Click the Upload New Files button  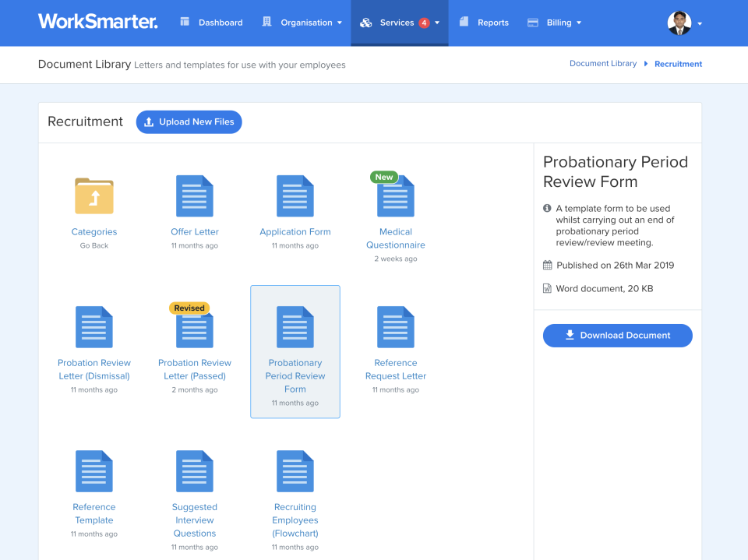pos(189,122)
